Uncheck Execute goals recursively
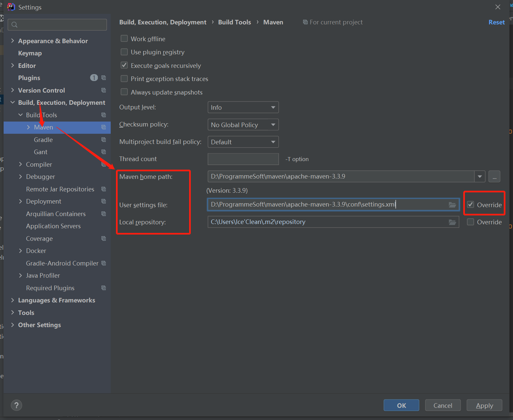513x420 pixels. [x=124, y=65]
